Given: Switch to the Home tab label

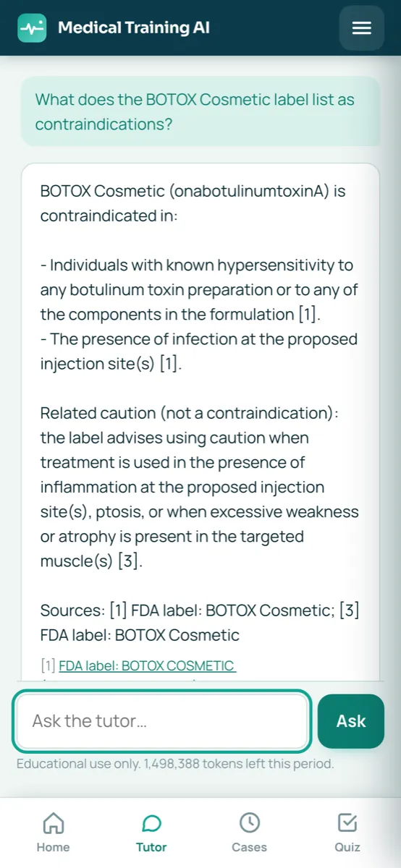Looking at the screenshot, I should (54, 847).
